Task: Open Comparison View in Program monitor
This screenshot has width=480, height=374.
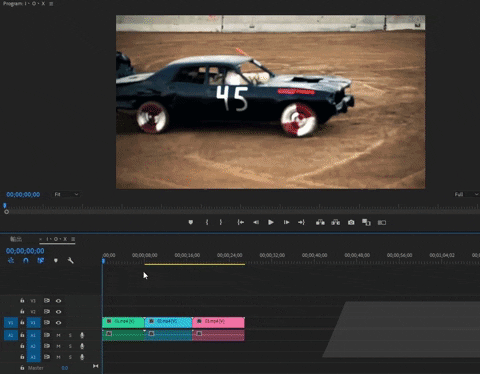Action: coord(366,222)
